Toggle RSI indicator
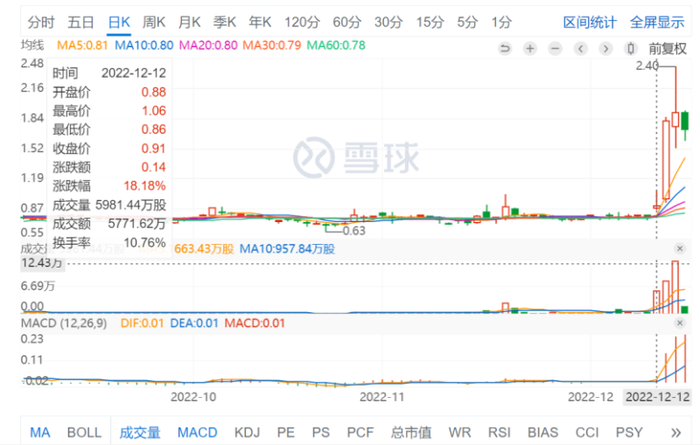The height and width of the screenshot is (445, 700). pos(499,433)
